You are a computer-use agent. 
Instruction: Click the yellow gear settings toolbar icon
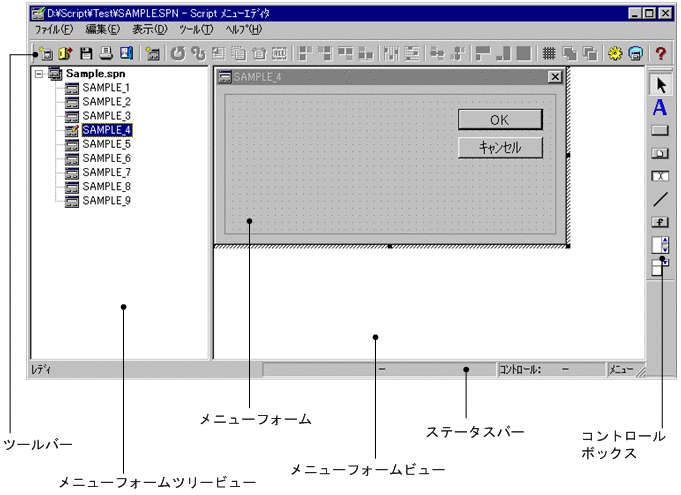[x=615, y=53]
